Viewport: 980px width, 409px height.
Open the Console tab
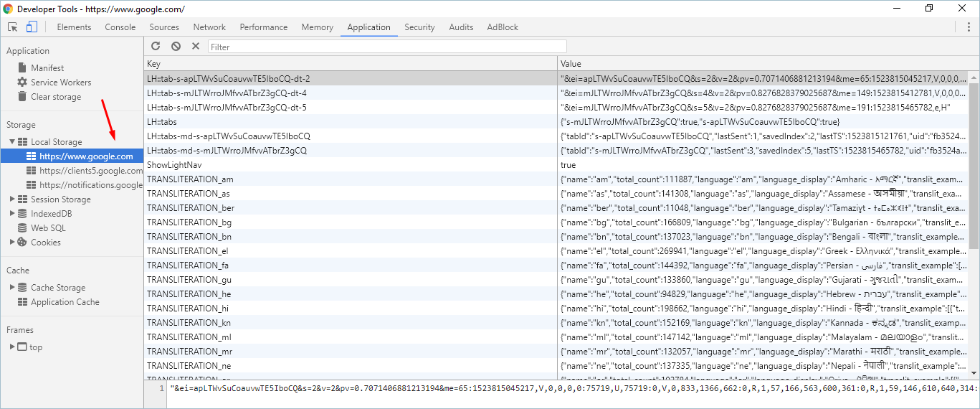[120, 27]
